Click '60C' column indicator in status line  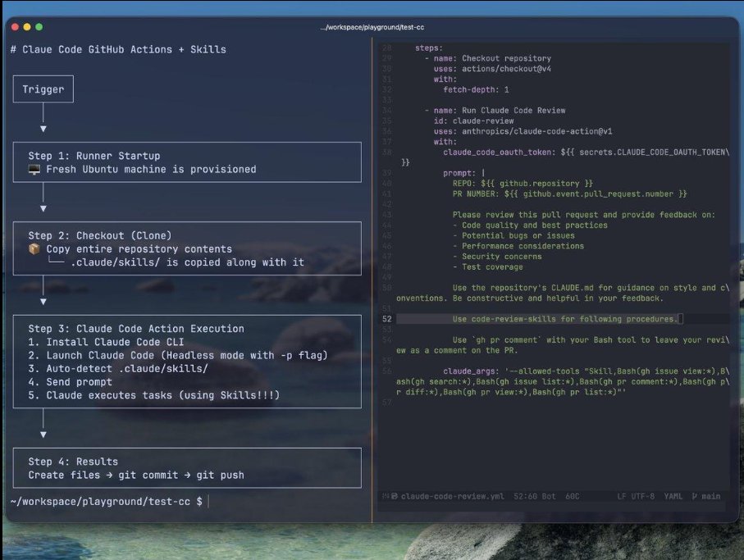tap(573, 496)
